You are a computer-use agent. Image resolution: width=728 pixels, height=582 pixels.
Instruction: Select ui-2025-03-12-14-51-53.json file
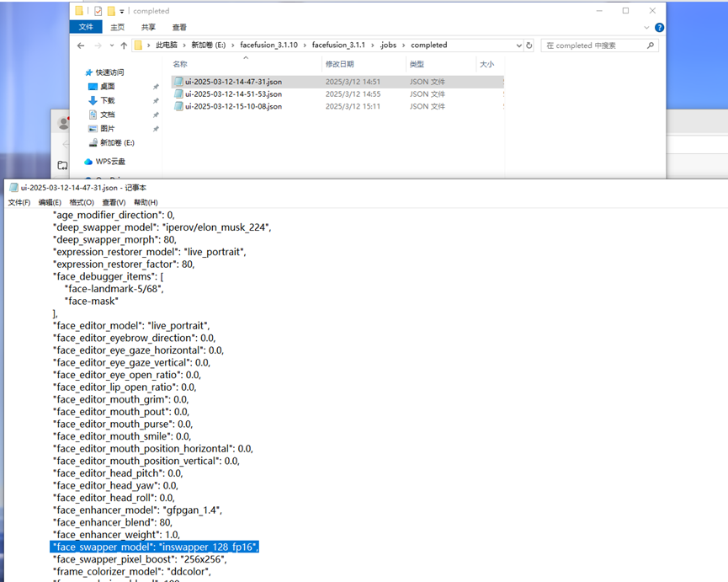(233, 94)
